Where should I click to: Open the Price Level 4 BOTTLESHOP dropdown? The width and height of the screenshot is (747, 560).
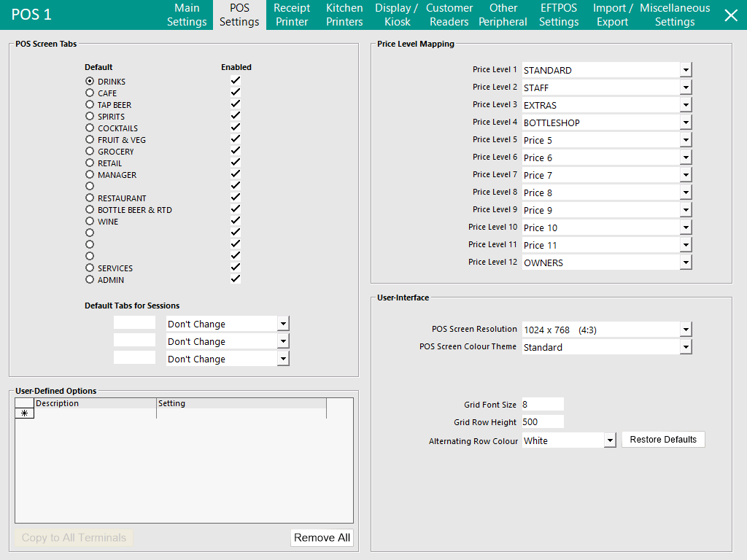pyautogui.click(x=685, y=122)
